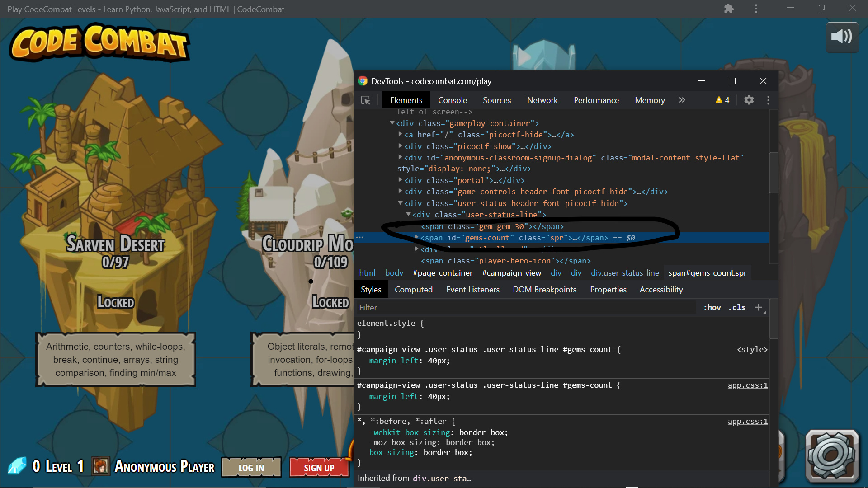Viewport: 868px width, 488px height.
Task: Click the warnings count badge
Action: [722, 100]
